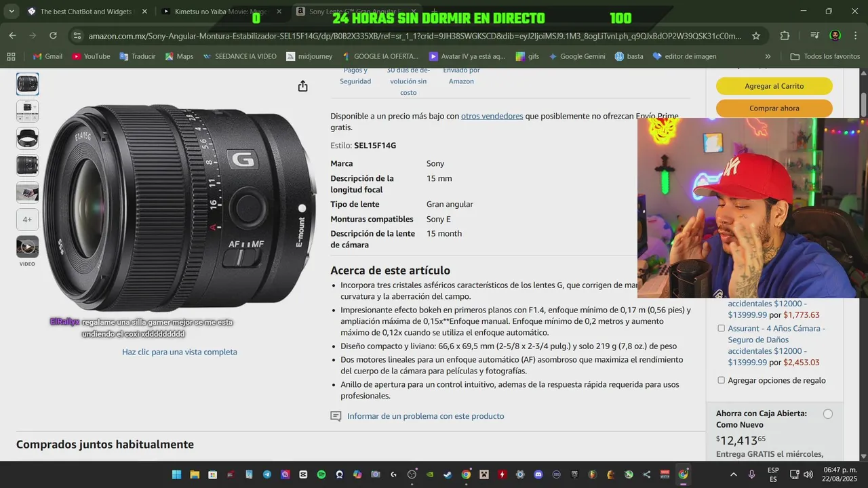Click the main lens product image
The image size is (868, 488).
click(x=180, y=207)
